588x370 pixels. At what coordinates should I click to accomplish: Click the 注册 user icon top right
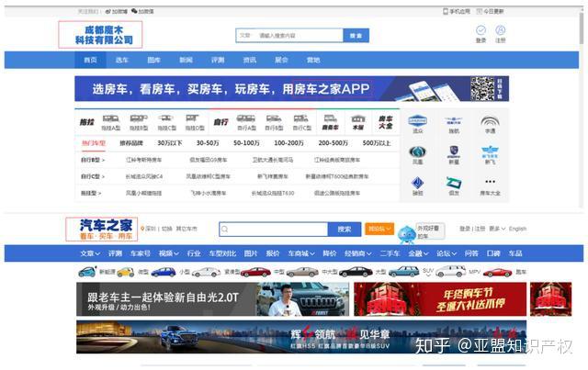500,30
